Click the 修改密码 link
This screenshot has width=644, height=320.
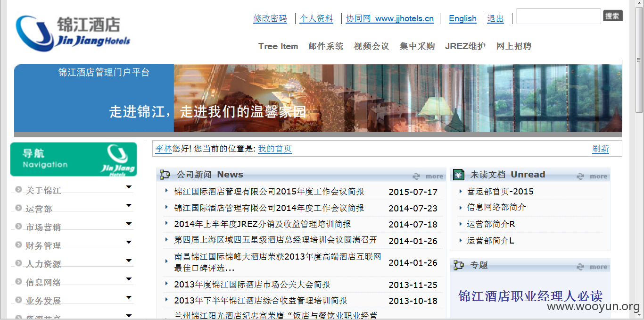point(270,18)
